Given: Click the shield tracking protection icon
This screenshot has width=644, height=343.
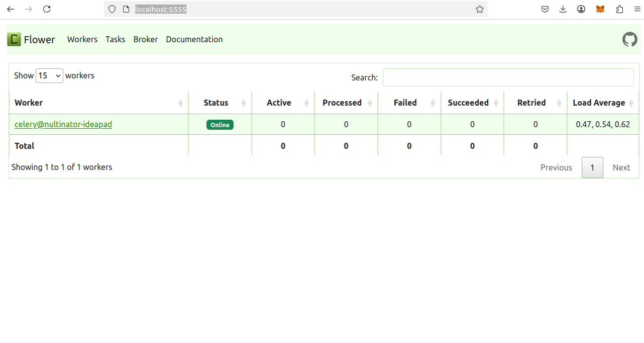Looking at the screenshot, I should [112, 9].
